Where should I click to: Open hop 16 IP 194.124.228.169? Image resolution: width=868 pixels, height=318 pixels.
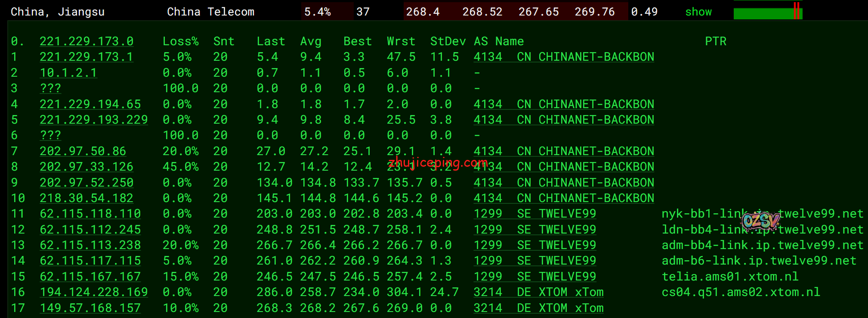(93, 292)
